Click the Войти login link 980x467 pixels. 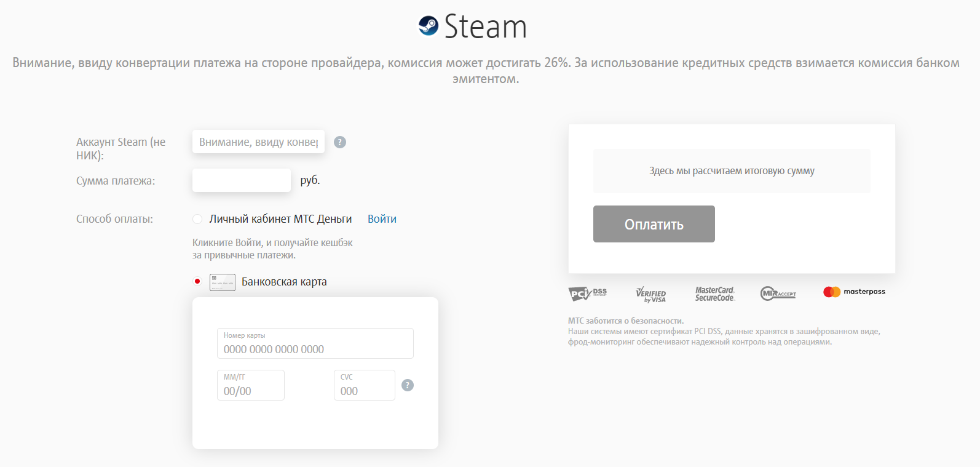click(x=382, y=219)
